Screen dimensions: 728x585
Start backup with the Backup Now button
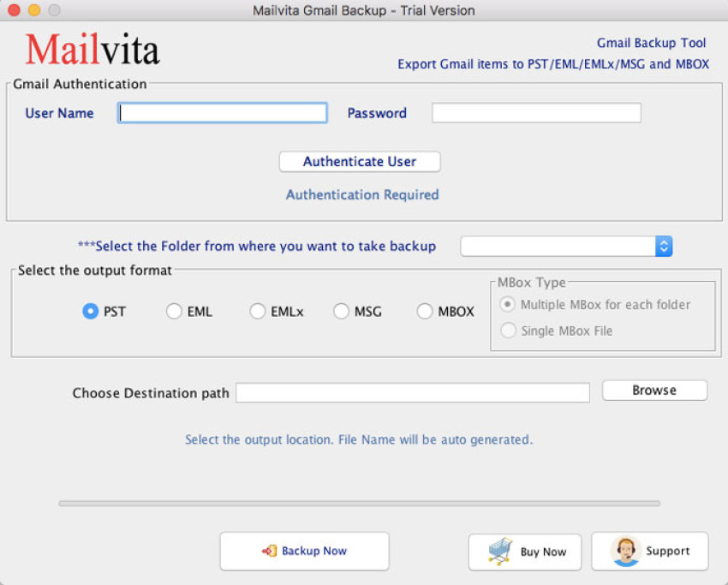[x=304, y=552]
